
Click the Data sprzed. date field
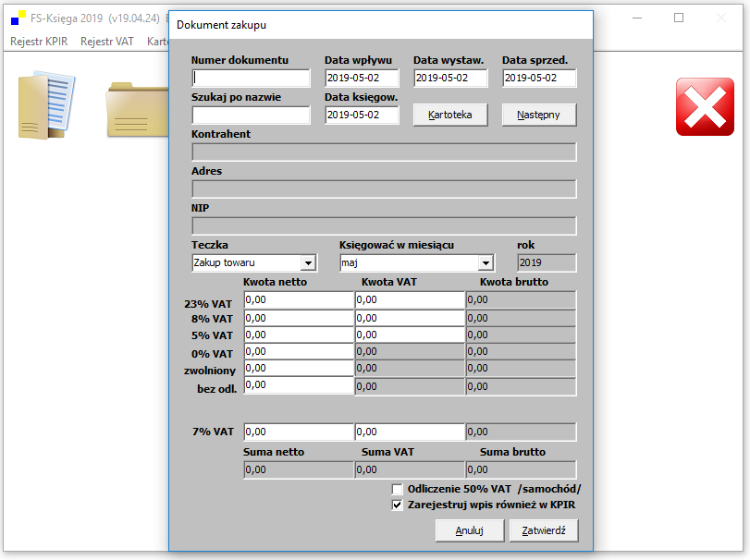pyautogui.click(x=539, y=78)
